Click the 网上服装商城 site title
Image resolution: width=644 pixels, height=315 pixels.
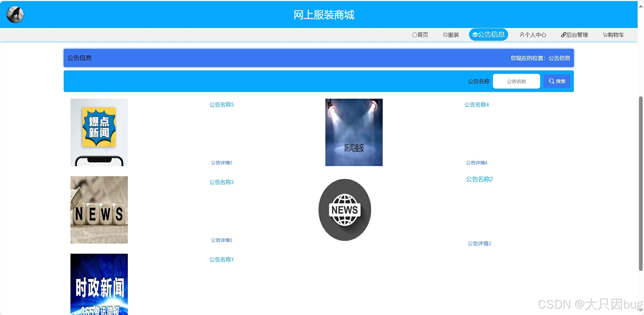click(324, 15)
